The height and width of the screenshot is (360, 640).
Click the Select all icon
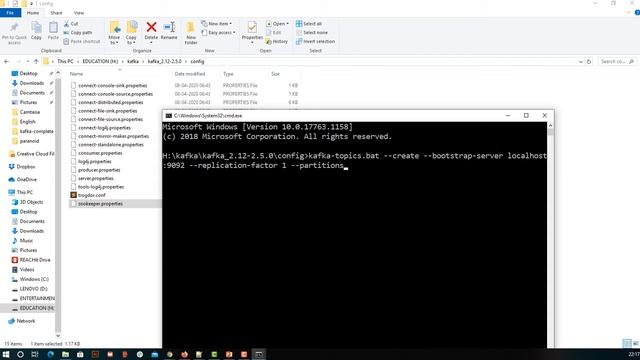pos(299,24)
